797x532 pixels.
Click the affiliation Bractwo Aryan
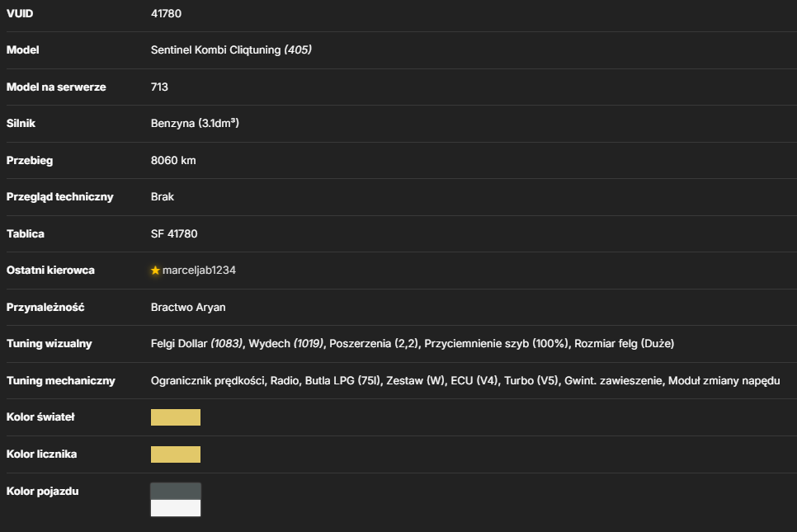click(x=188, y=308)
